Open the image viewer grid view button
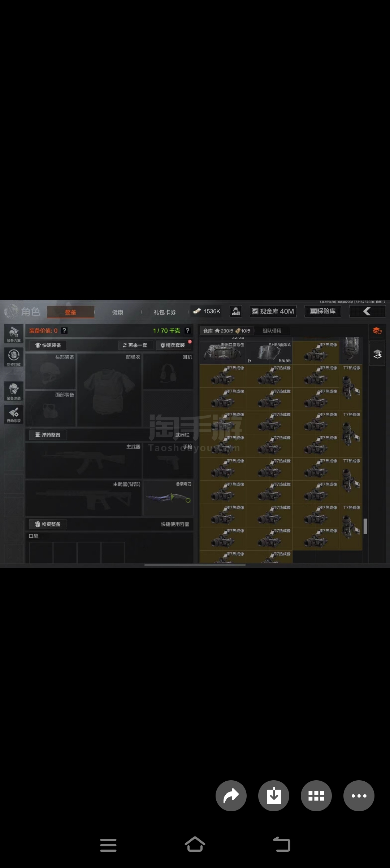The image size is (390, 868). [316, 796]
